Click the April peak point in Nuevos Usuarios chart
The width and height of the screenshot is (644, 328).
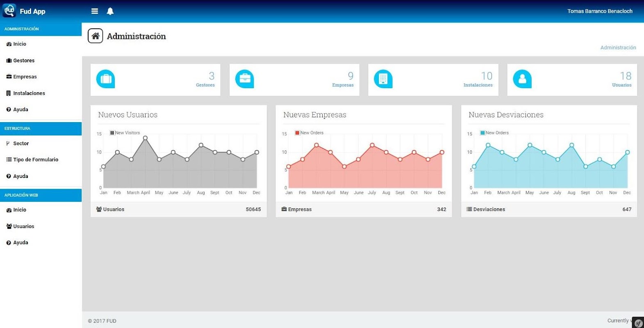tap(145, 138)
